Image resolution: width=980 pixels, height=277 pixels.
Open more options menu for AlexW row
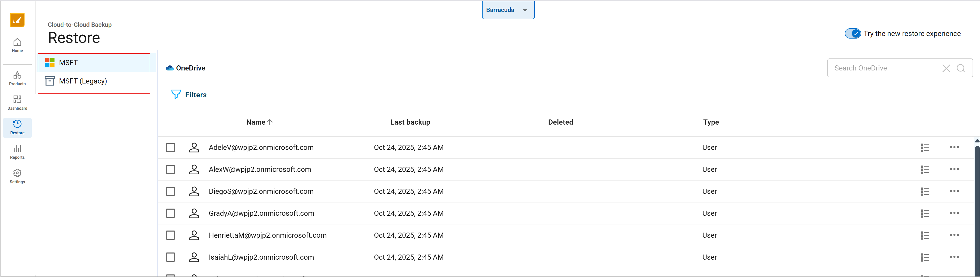(x=954, y=169)
